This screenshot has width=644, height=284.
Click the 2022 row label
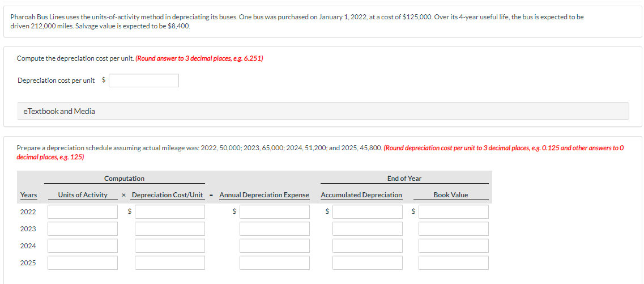tap(28, 211)
